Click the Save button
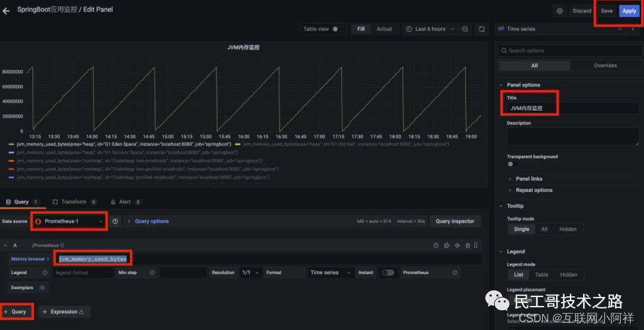Screen dimensions: 644x330 [x=607, y=11]
